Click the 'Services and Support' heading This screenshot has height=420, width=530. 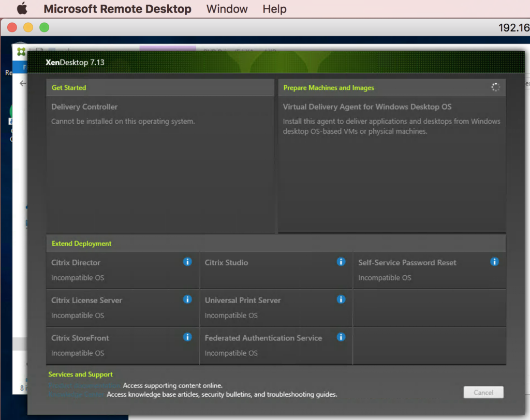tap(80, 374)
